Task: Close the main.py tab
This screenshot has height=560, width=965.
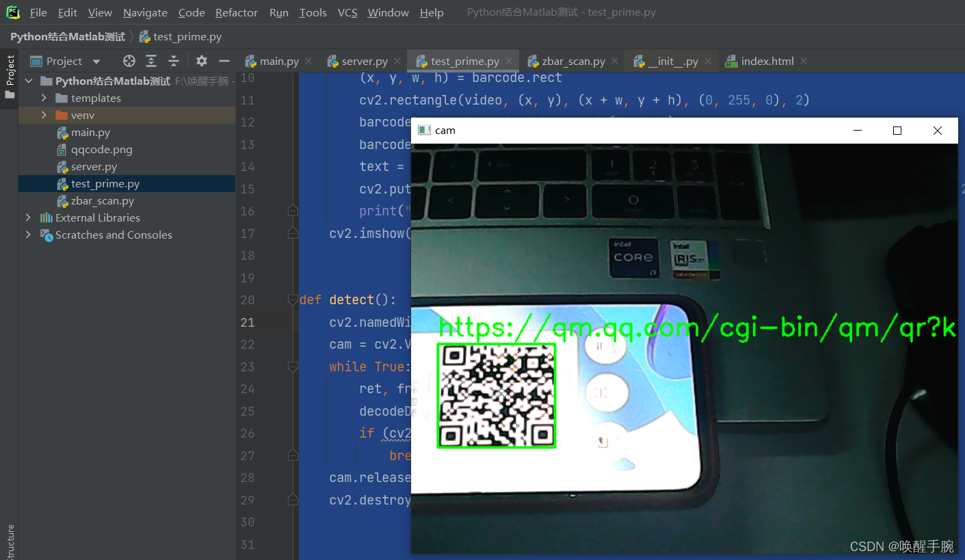Action: click(x=308, y=62)
